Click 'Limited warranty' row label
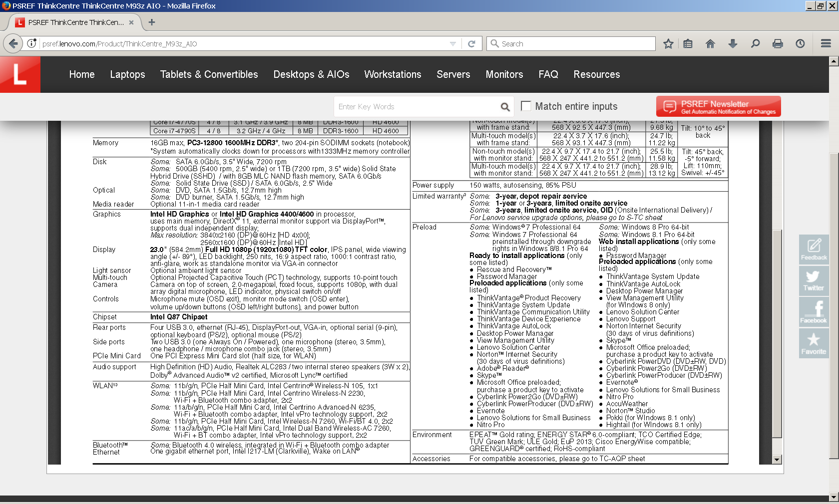Screen dimensions: 839x504 (x=439, y=196)
